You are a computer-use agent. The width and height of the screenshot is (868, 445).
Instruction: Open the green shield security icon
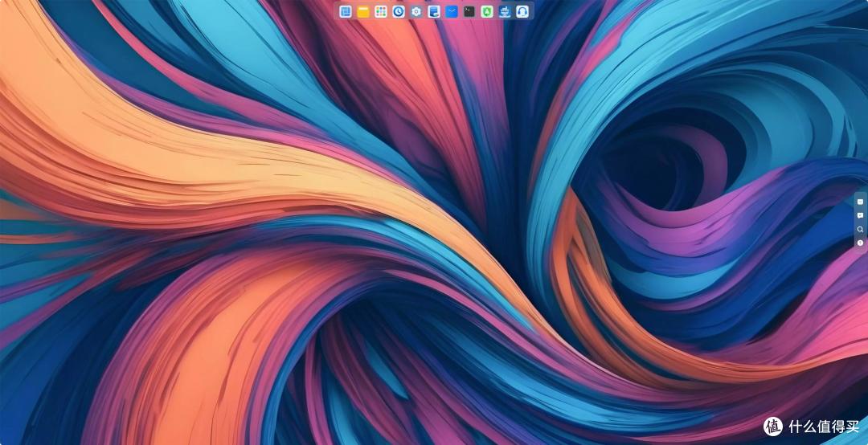(x=487, y=11)
